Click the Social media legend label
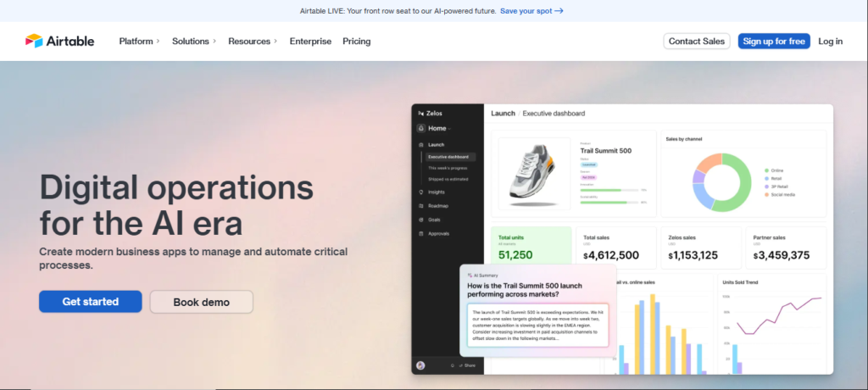868x390 pixels. [783, 194]
